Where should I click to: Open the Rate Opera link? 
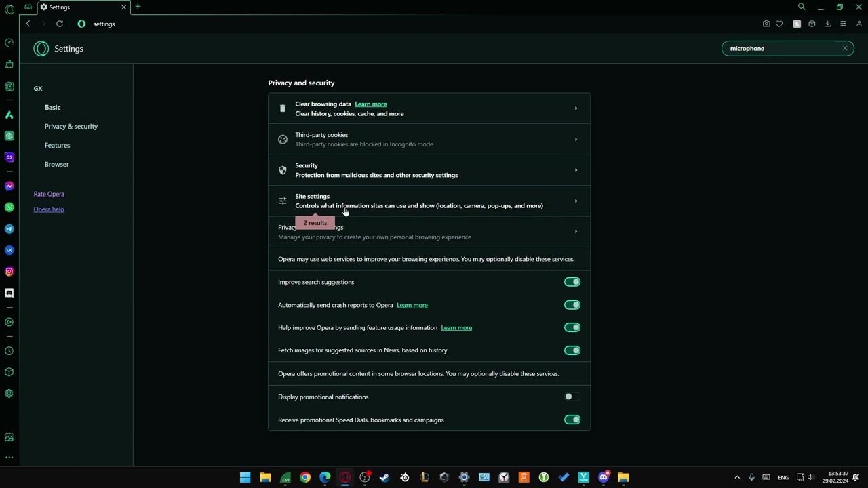click(x=49, y=194)
